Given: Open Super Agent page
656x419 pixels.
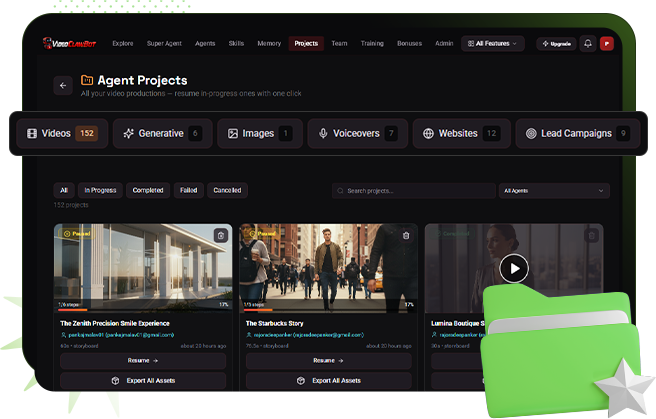Looking at the screenshot, I should 164,43.
